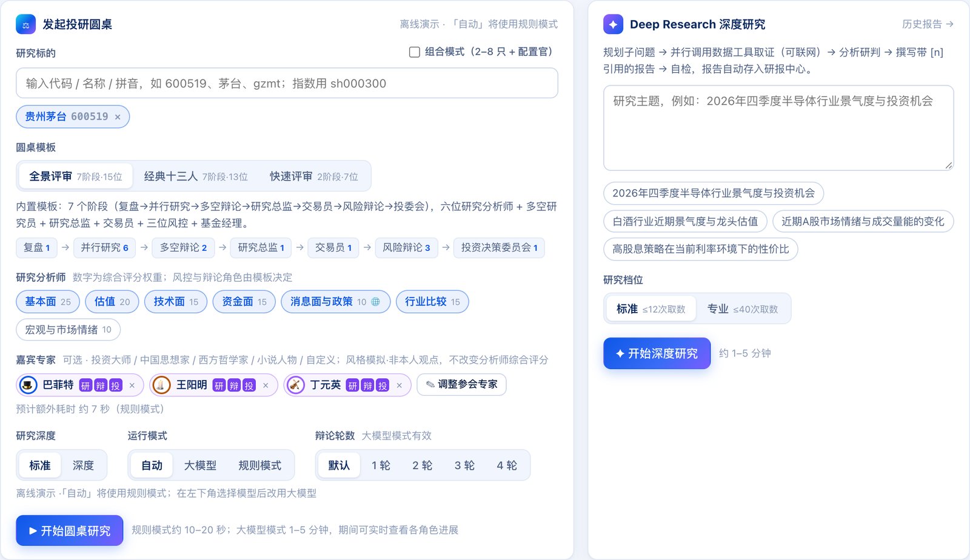Pick suggestion 2026年四季度半导体行业景气度与投资机会
This screenshot has width=970, height=560.
[714, 193]
